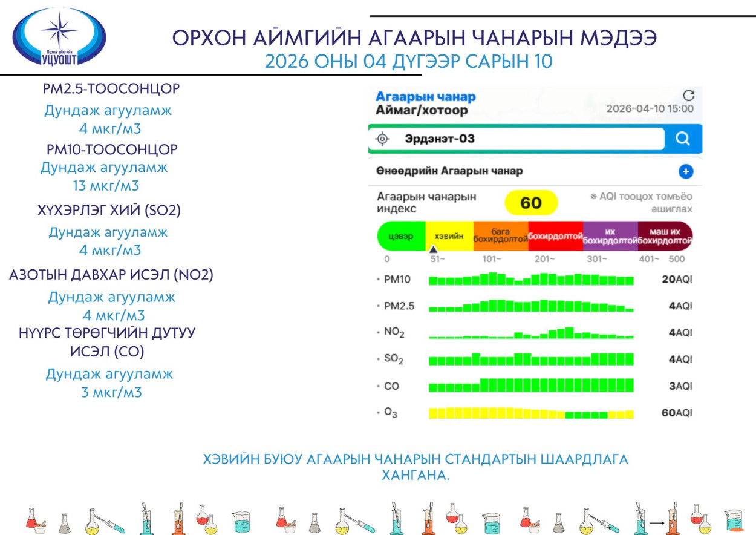Click the refresh icon beside Агаарын чанар
Screen dimensions: 756x535
(688, 96)
